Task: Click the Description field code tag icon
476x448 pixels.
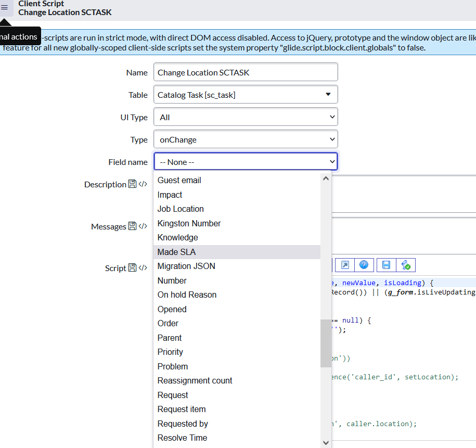Action: 143,184
